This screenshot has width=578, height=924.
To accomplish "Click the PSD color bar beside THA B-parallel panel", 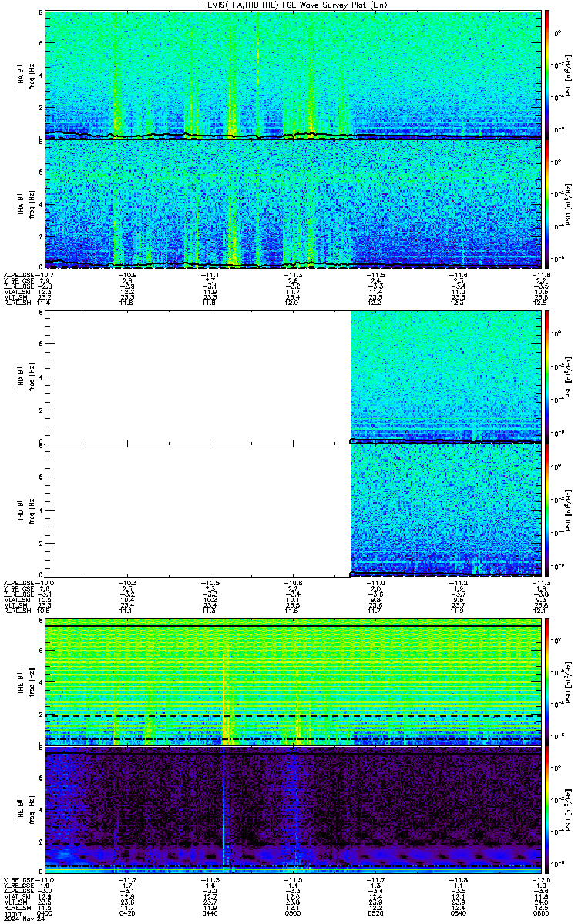I will coord(547,203).
